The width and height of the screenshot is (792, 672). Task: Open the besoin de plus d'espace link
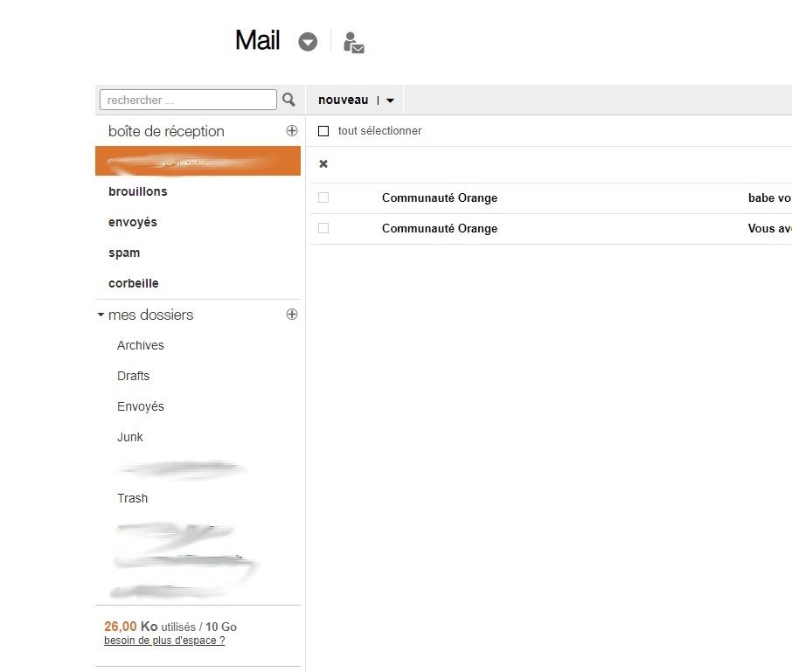point(164,640)
